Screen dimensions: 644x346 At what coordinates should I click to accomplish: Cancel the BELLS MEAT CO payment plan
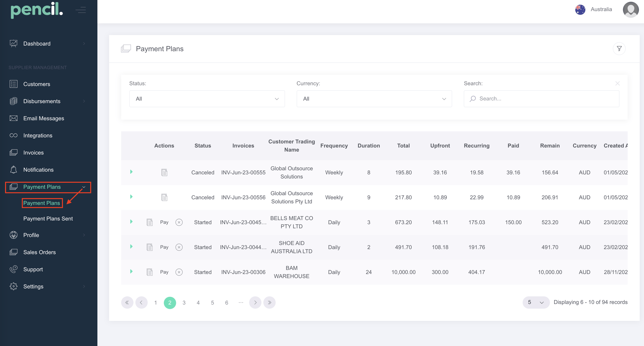point(179,222)
